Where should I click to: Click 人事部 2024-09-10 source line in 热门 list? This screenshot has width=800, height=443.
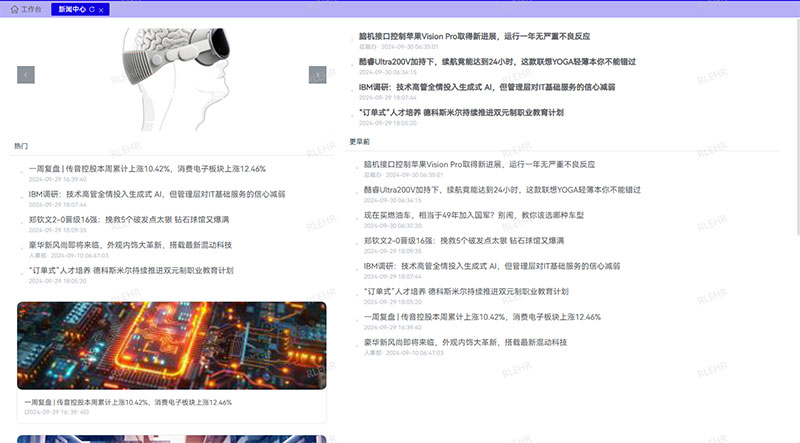(x=68, y=255)
